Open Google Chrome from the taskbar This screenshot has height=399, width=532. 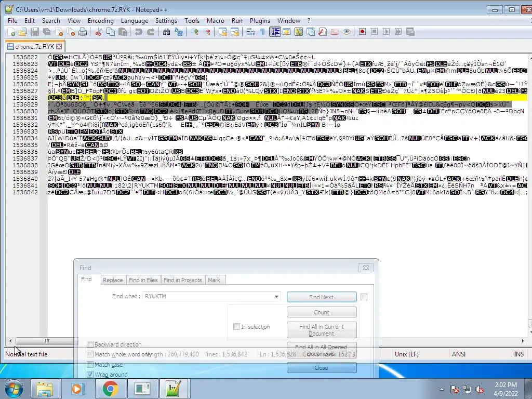pos(110,389)
